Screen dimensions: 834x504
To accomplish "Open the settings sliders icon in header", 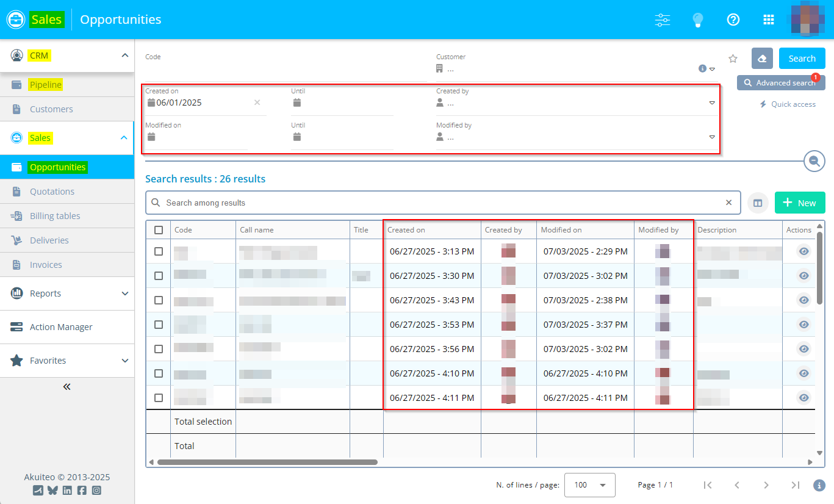I will pyautogui.click(x=662, y=20).
